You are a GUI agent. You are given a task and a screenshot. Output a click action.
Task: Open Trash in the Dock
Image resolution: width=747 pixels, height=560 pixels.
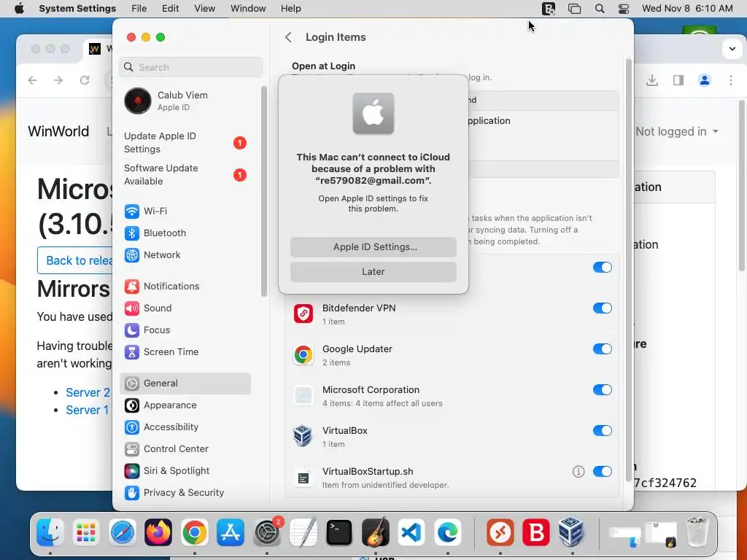point(697,532)
